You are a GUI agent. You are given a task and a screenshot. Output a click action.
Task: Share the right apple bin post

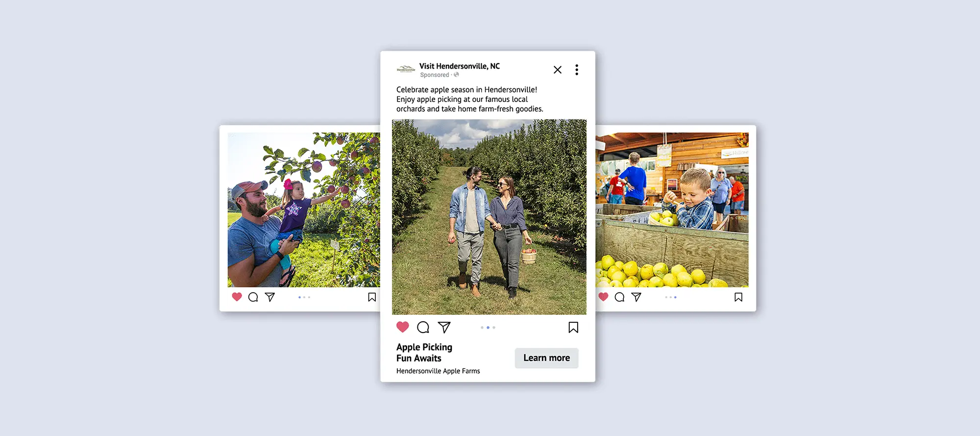click(x=637, y=297)
